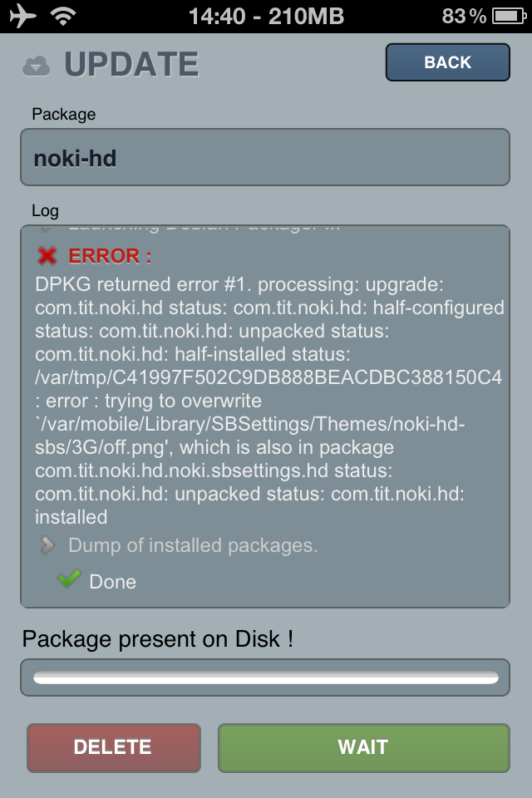Click the red X error icon
Image resolution: width=532 pixels, height=798 pixels.
[x=48, y=255]
